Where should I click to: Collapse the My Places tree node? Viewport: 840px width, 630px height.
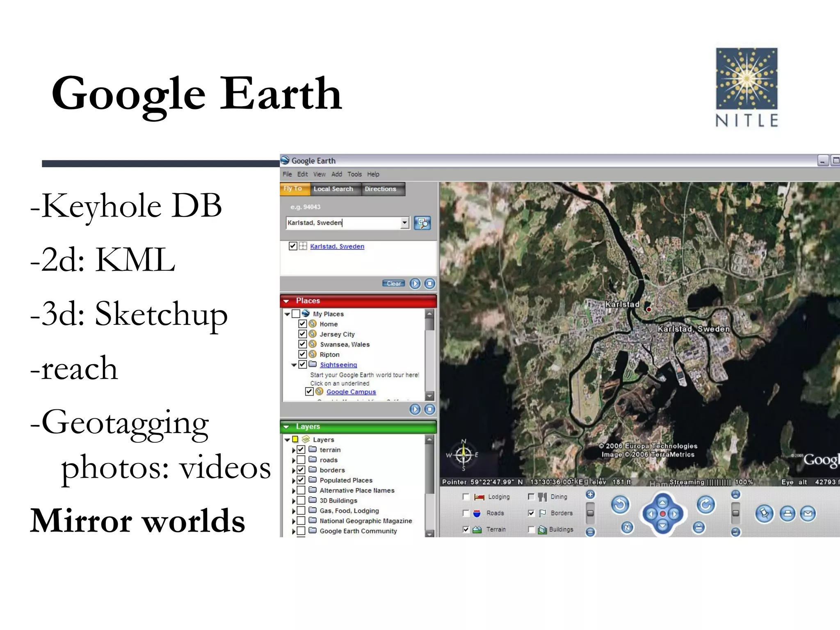click(x=287, y=314)
